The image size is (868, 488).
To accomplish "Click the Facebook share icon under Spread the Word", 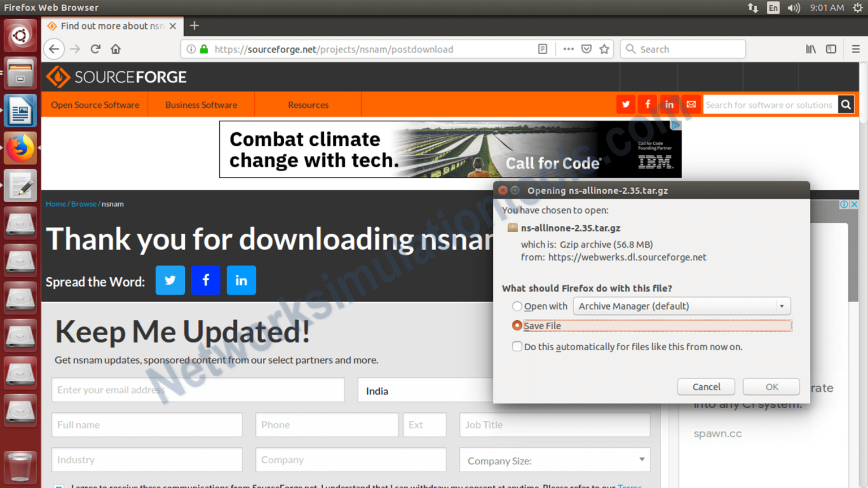I will coord(206,280).
